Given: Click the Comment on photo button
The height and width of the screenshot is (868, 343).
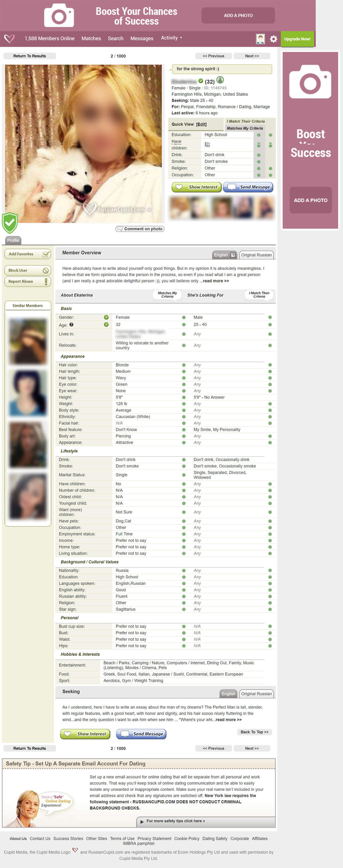Looking at the screenshot, I should tap(140, 229).
